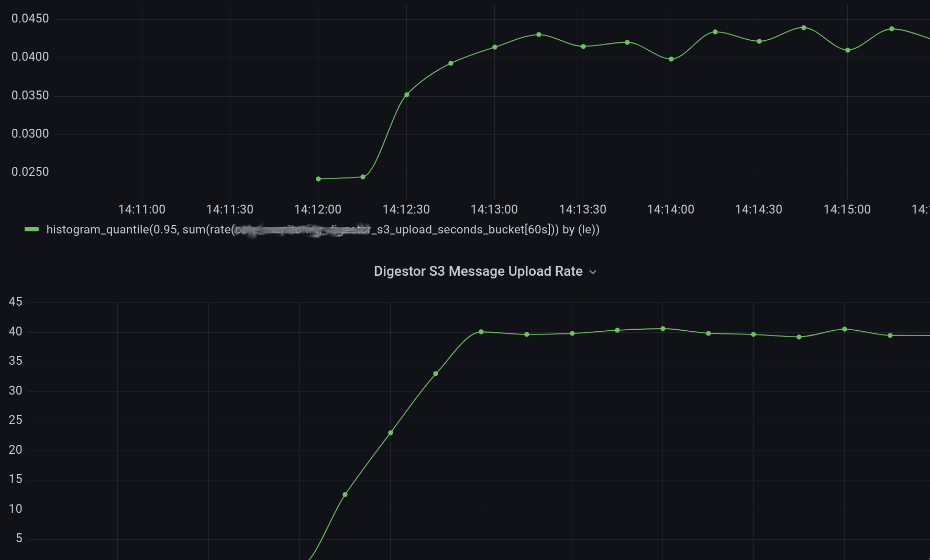Click the upload rate point near value 23

coord(391,433)
